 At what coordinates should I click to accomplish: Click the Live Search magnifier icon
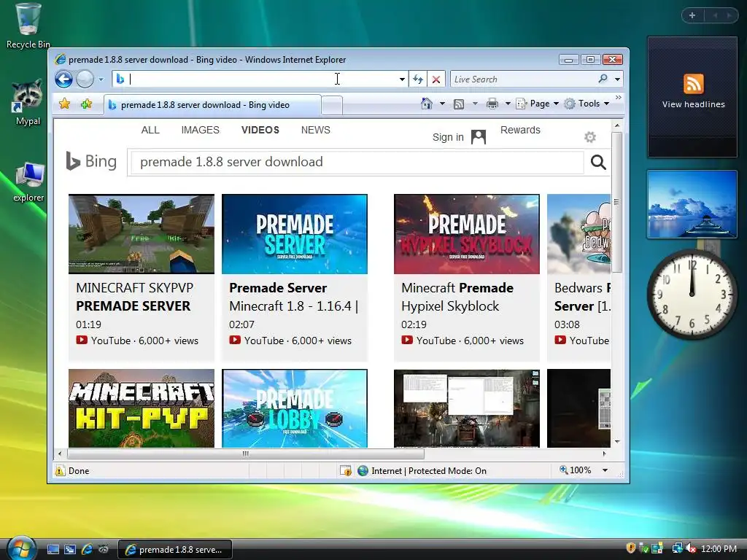pyautogui.click(x=603, y=79)
